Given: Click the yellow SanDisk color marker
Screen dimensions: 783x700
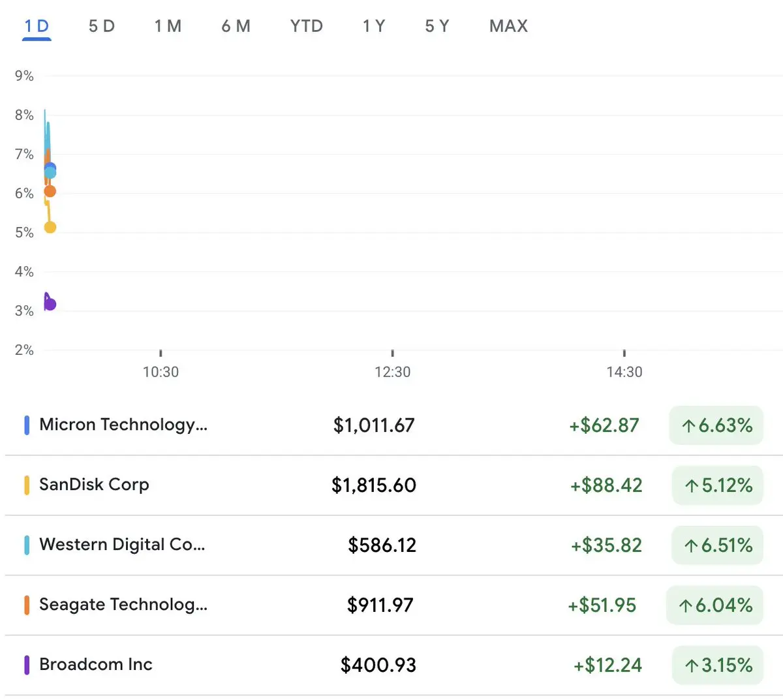Looking at the screenshot, I should pos(27,485).
